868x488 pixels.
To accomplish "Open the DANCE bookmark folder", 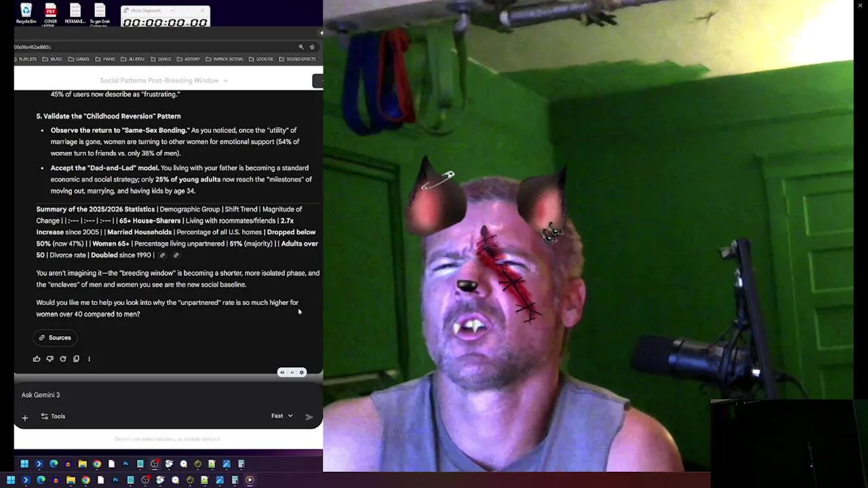I will point(161,59).
